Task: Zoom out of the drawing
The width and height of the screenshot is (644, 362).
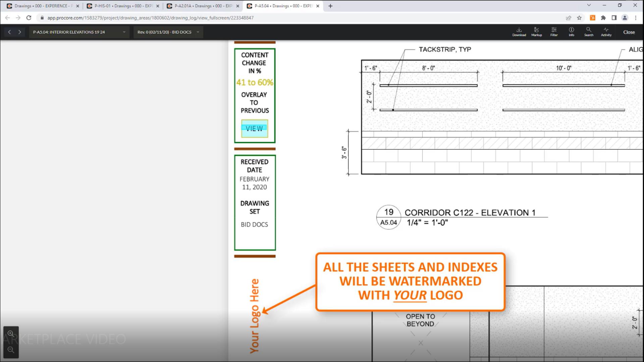Action: click(x=11, y=350)
